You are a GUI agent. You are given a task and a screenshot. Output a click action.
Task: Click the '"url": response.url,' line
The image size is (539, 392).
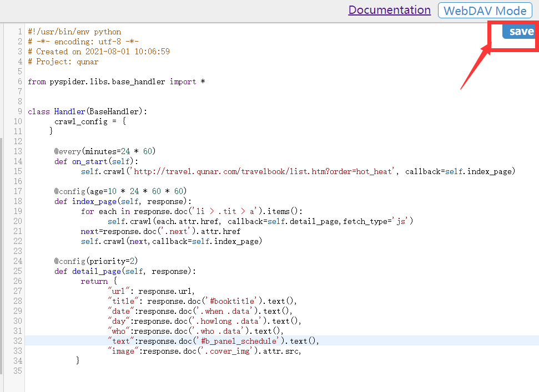[151, 291]
